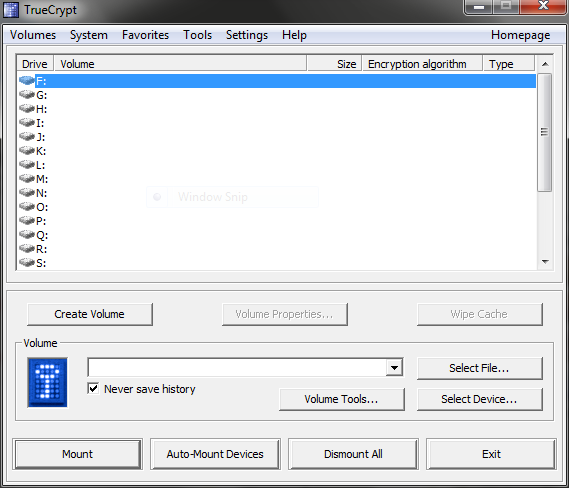Open the Help menu
This screenshot has height=488, width=569.
294,35
